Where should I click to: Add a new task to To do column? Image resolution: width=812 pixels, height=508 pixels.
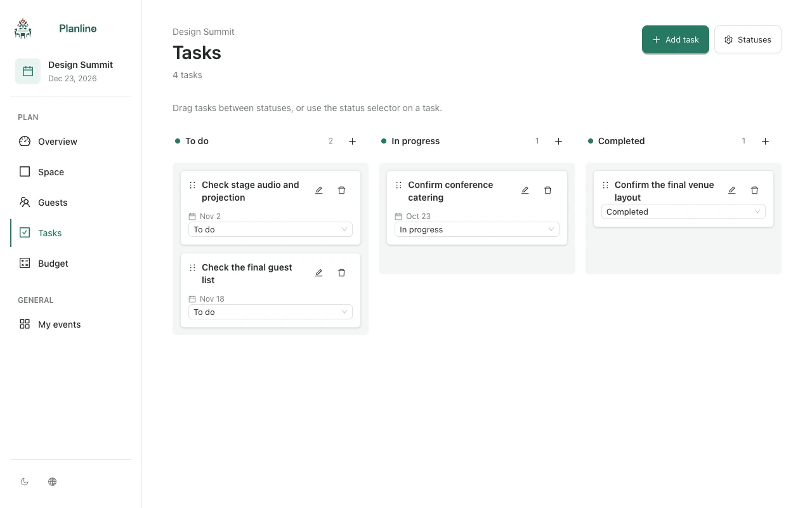click(x=353, y=141)
